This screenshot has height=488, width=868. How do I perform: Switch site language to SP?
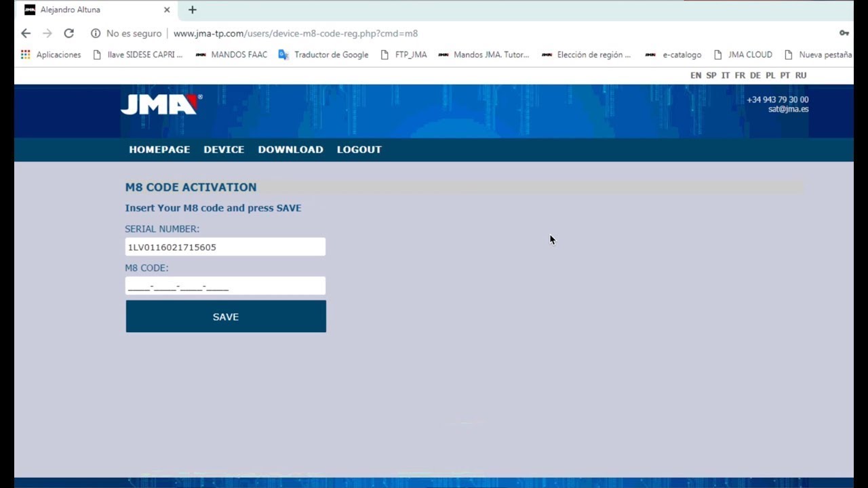711,75
